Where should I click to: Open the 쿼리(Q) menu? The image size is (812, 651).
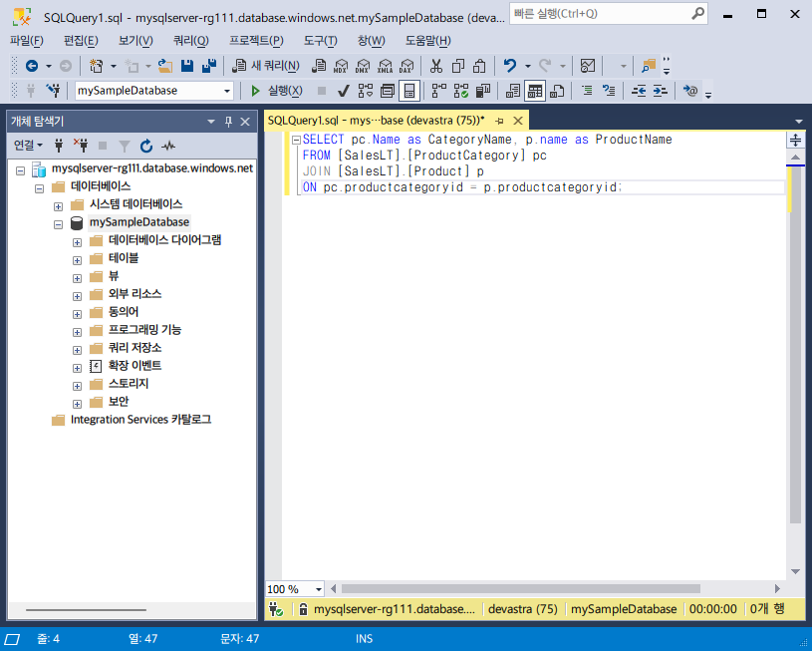tap(191, 41)
